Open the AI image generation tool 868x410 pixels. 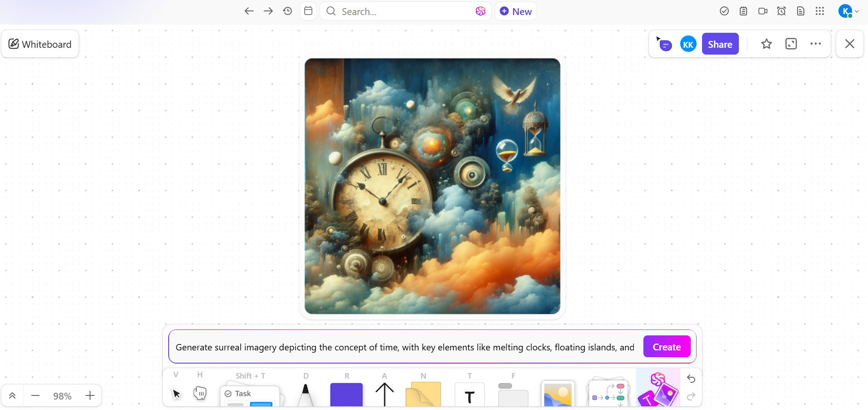point(658,391)
